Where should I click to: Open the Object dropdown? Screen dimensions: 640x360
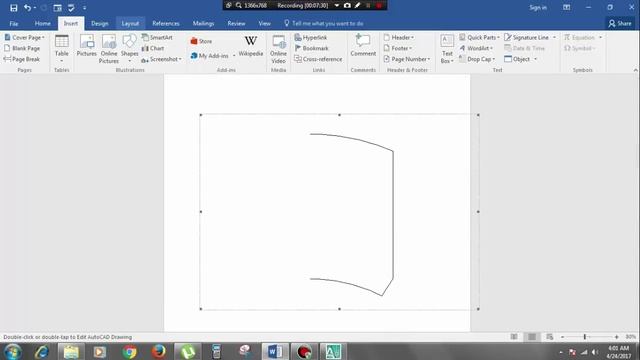[535, 60]
